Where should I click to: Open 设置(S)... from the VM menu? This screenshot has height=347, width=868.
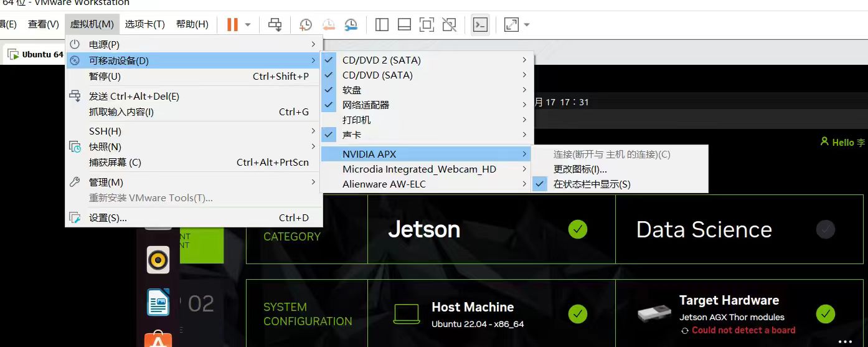[194, 218]
